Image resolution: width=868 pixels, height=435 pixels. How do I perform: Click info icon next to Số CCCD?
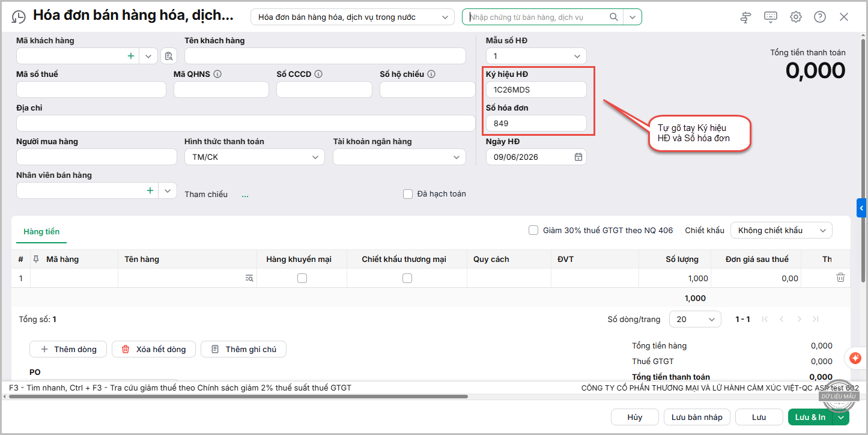(x=318, y=74)
